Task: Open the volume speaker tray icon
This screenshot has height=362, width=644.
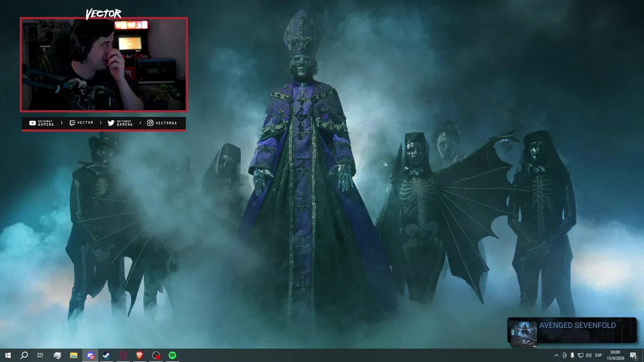Action: point(589,355)
